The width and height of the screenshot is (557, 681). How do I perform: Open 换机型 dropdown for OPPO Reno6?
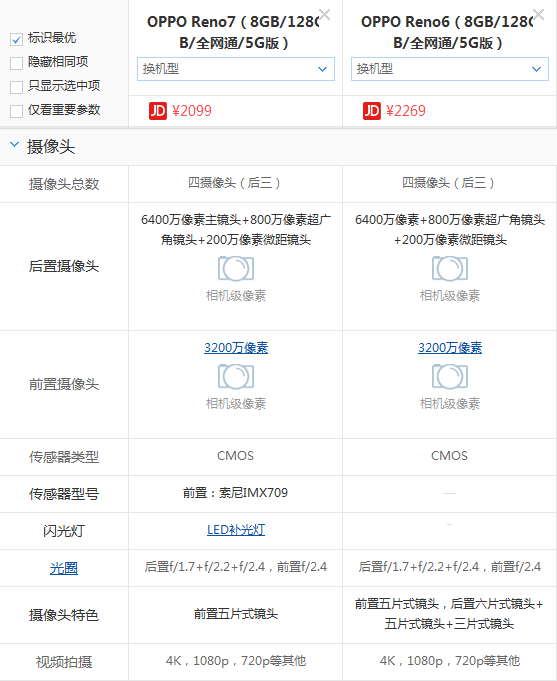point(450,69)
